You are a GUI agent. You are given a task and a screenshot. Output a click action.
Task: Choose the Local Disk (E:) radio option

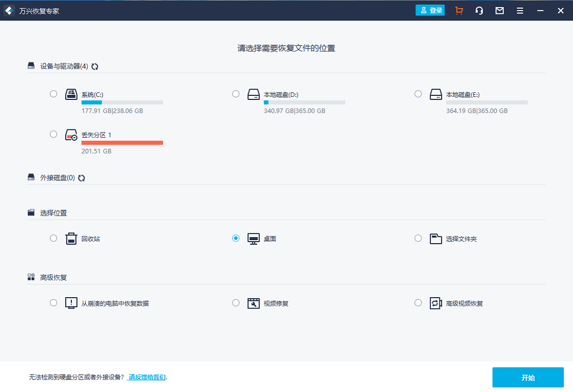[x=418, y=94]
